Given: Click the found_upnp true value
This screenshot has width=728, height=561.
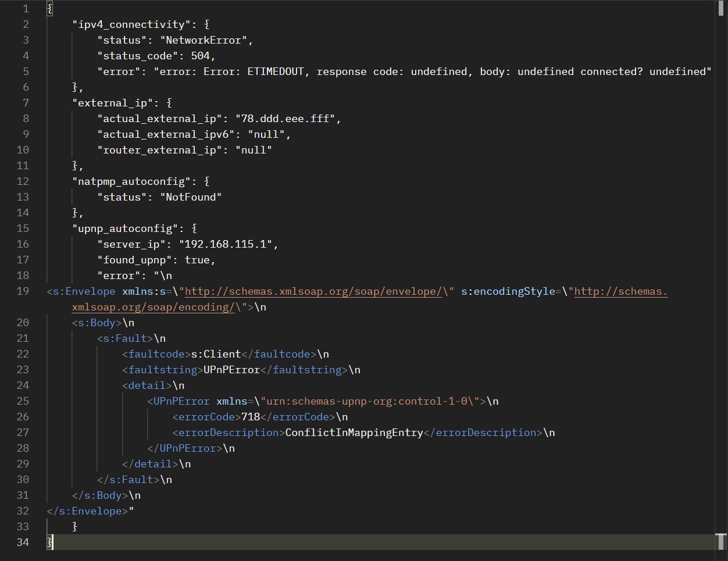Looking at the screenshot, I should pos(197,260).
